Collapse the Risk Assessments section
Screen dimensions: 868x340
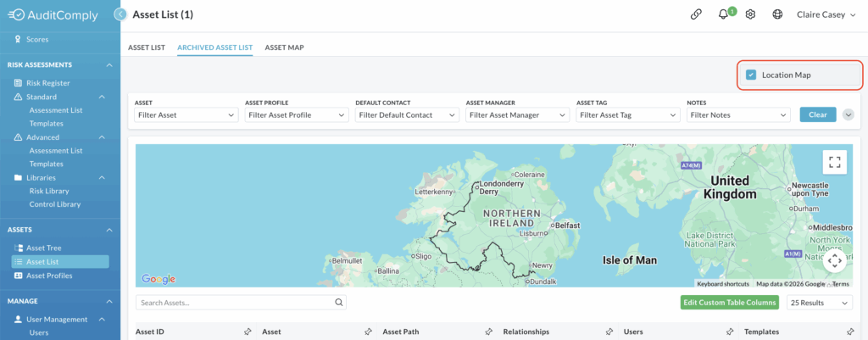[108, 65]
